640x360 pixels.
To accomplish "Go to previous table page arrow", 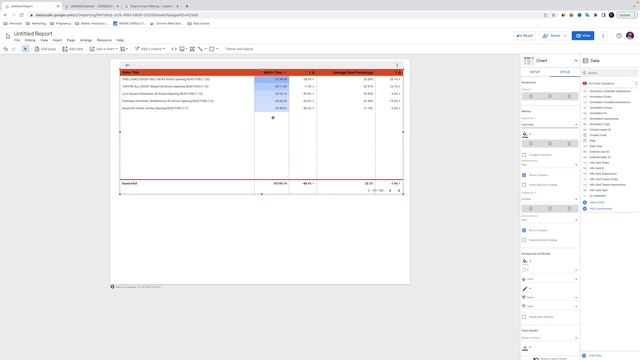I will pyautogui.click(x=390, y=191).
